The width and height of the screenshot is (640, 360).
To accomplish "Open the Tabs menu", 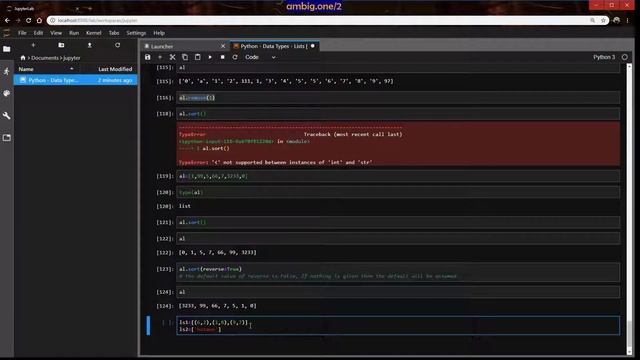I will (x=114, y=33).
